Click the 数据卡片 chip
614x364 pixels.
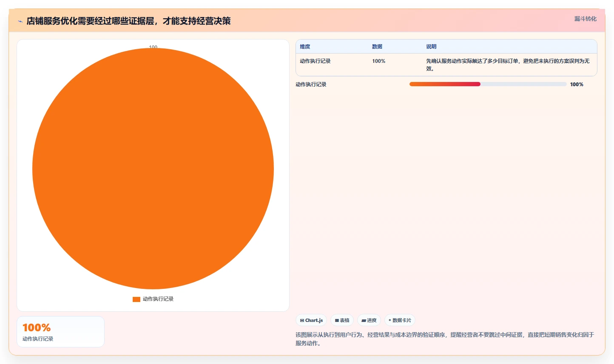click(400, 320)
